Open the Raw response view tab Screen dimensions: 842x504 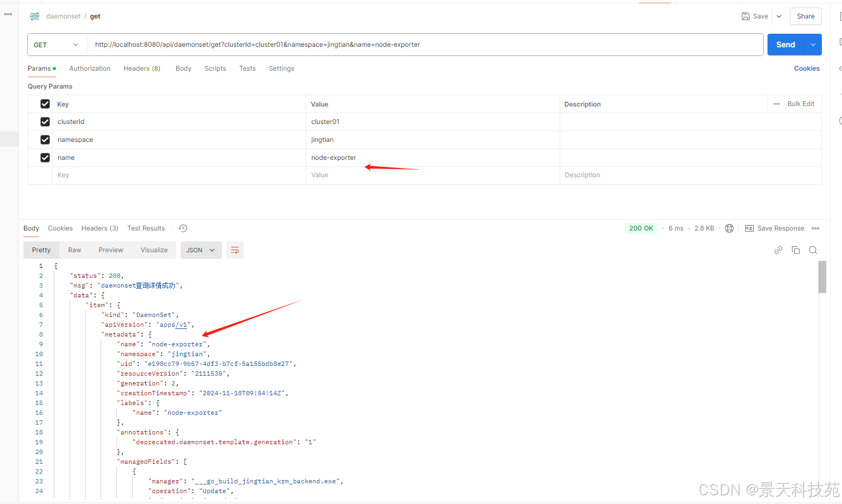click(x=75, y=250)
